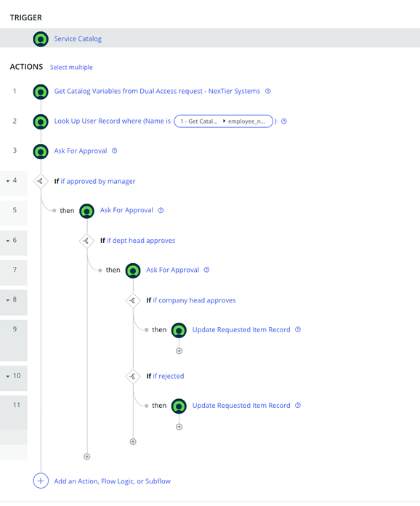Viewport: 420px width, 506px height.
Task: Select step number 1 row
Action: pos(15,92)
